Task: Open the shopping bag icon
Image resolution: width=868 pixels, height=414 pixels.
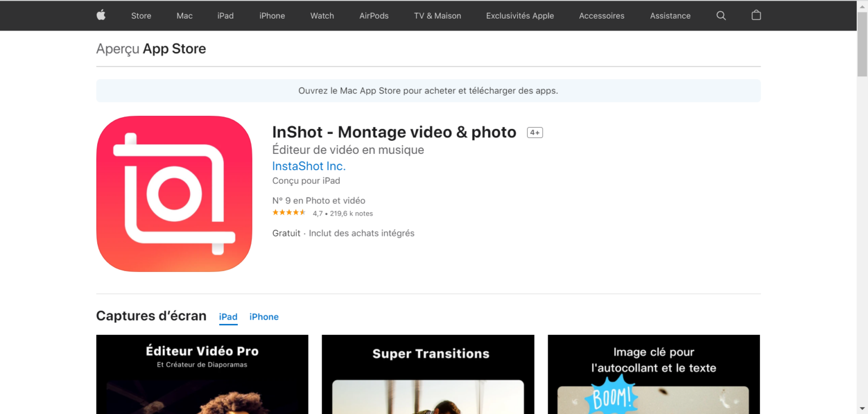Action: click(756, 15)
